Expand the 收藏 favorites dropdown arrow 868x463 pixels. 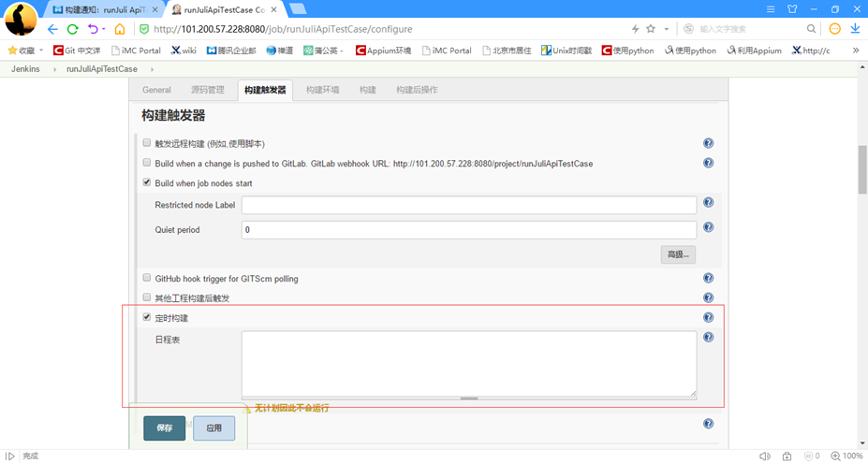click(x=41, y=51)
